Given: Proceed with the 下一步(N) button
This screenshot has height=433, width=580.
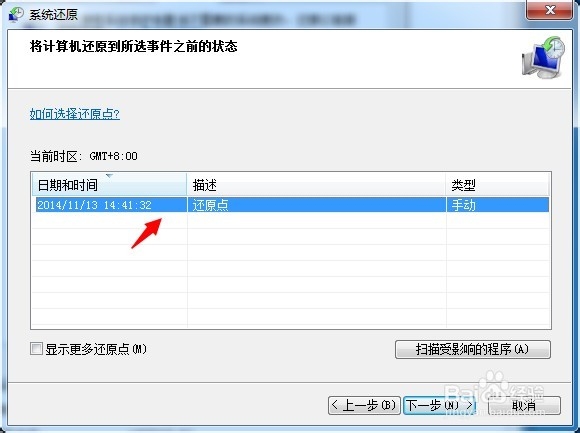Looking at the screenshot, I should coord(439,405).
